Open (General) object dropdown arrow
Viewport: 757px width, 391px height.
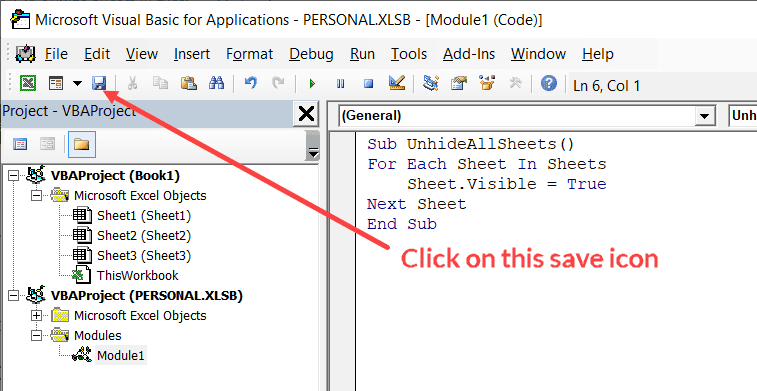click(704, 116)
